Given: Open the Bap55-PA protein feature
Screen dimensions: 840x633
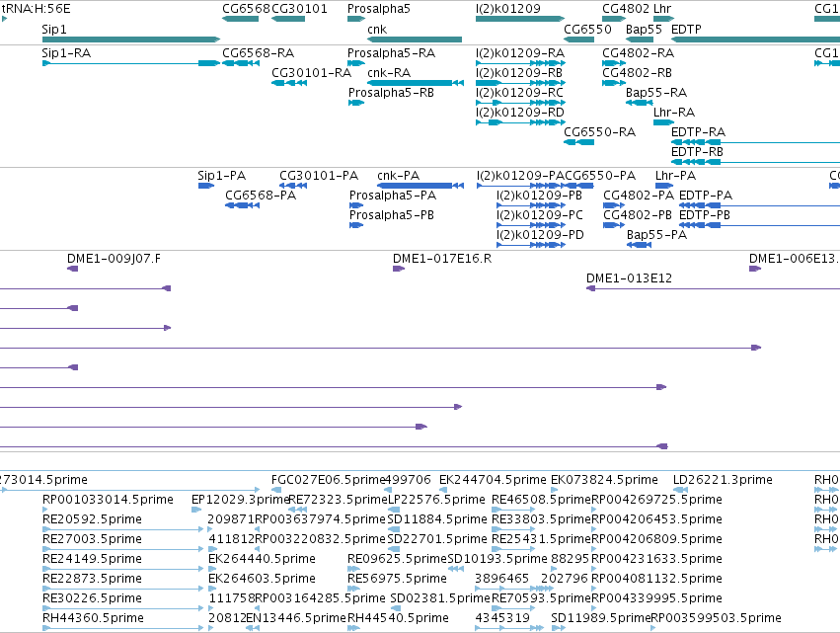Looking at the screenshot, I should click(639, 246).
